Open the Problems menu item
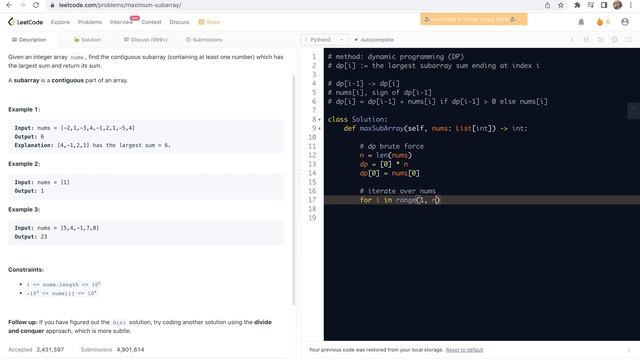The height and width of the screenshot is (360, 640). coord(90,22)
